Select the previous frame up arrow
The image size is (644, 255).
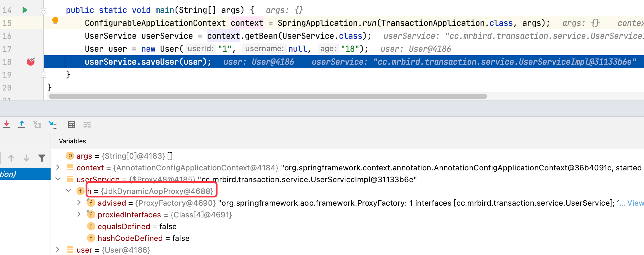(x=11, y=158)
